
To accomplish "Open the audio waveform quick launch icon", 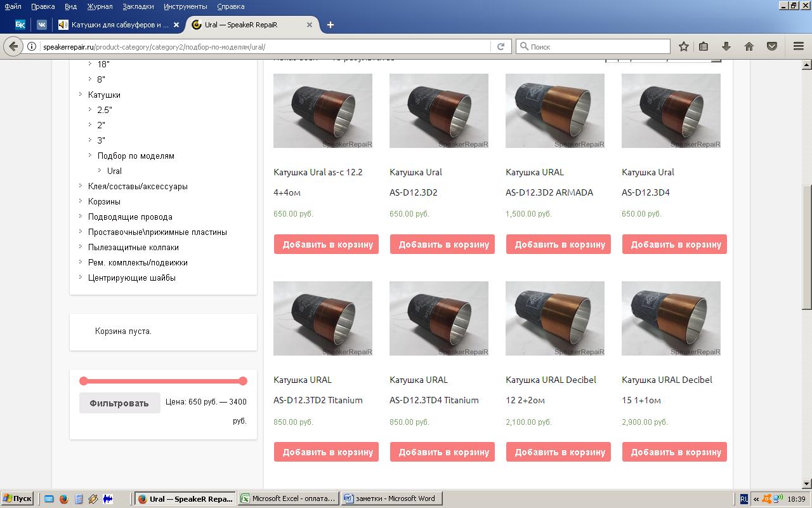I will pyautogui.click(x=108, y=499).
